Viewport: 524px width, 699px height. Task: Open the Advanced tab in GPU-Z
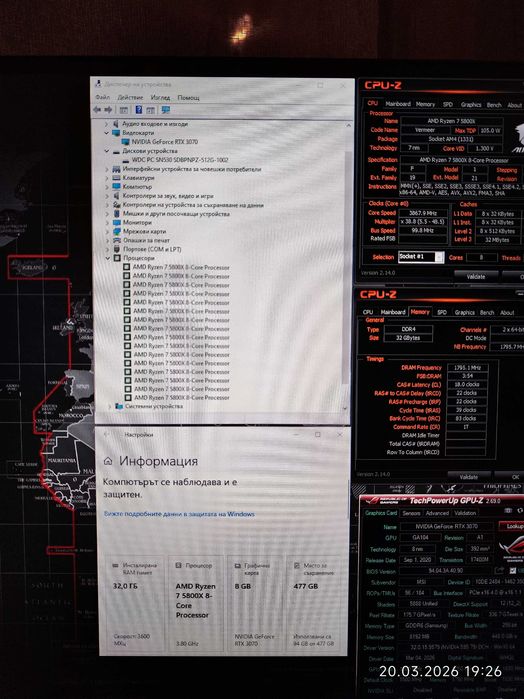437,513
